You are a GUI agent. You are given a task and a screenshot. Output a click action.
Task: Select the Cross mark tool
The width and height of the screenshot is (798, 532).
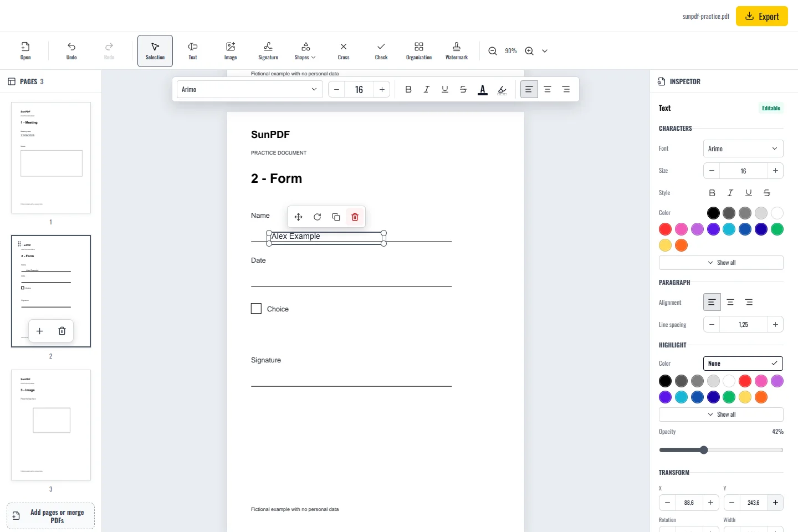coord(344,51)
